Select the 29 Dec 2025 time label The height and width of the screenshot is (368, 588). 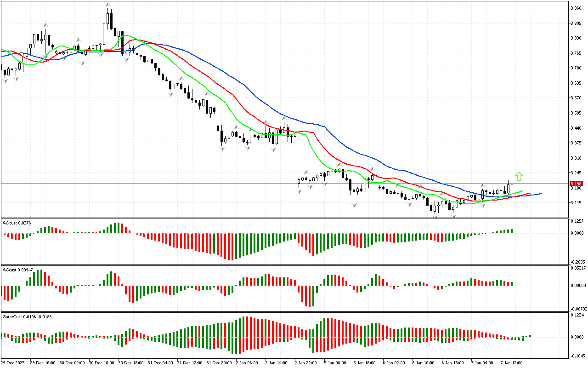(14, 362)
